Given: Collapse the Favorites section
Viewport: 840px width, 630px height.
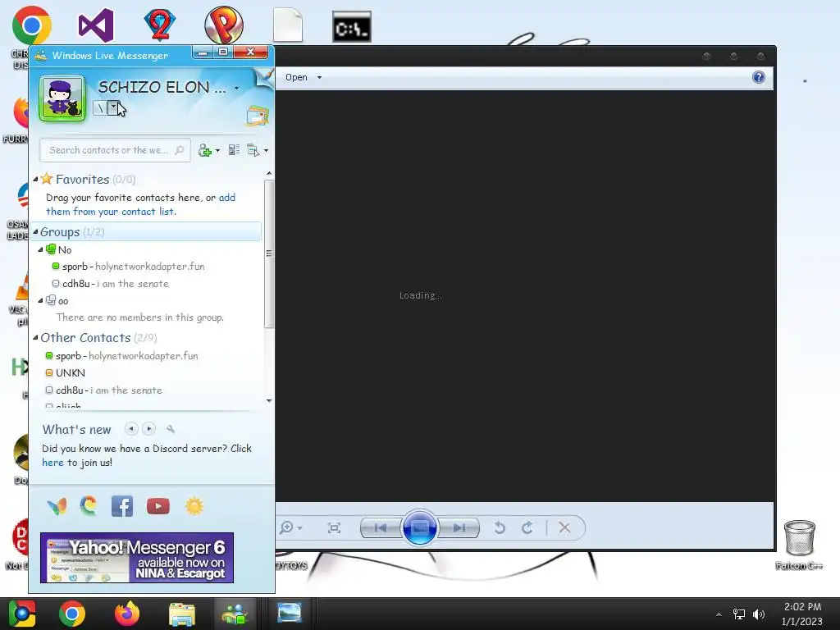Looking at the screenshot, I should click(35, 180).
